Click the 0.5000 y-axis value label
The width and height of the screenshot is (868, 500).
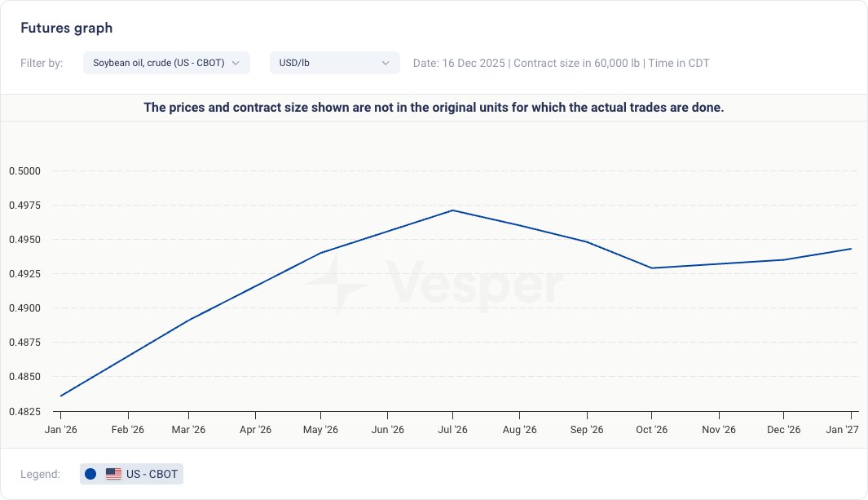[x=24, y=171]
